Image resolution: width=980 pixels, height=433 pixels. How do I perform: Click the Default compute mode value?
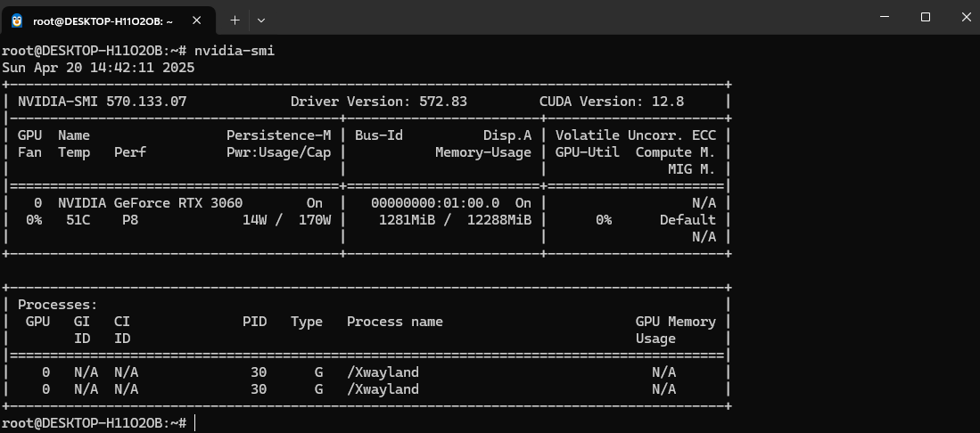point(688,220)
